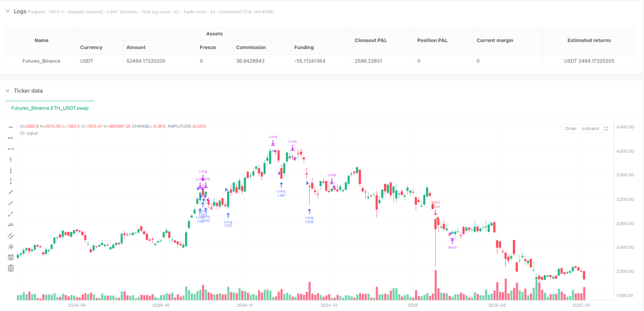Delete all drawings with the trash icon

click(x=11, y=268)
